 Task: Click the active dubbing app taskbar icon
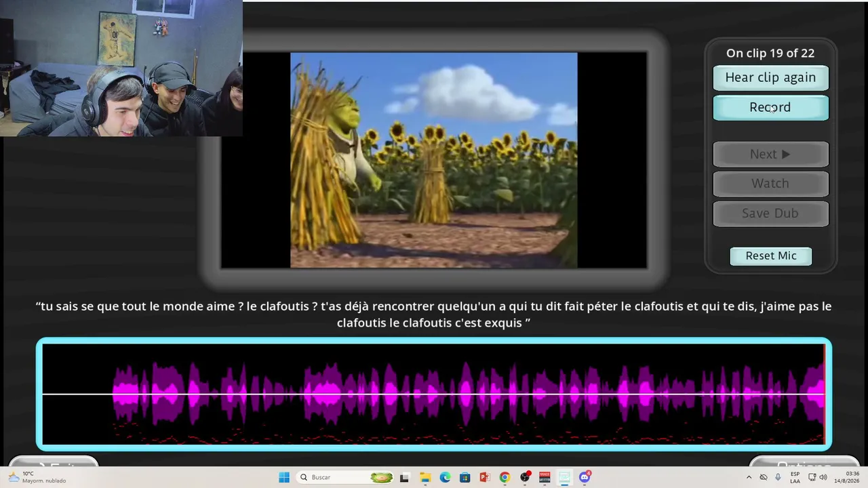tap(564, 477)
